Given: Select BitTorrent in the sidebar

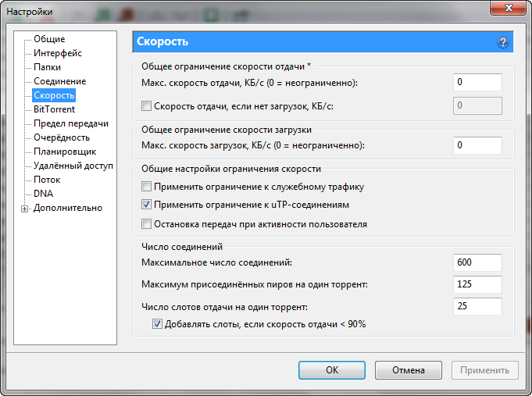Looking at the screenshot, I should 54,109.
